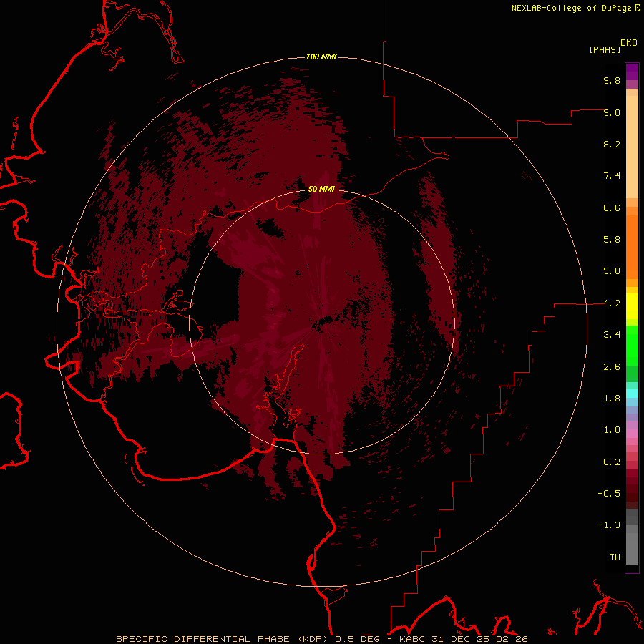Click the 9.8 color scale value
The image size is (644, 644).
coord(612,81)
